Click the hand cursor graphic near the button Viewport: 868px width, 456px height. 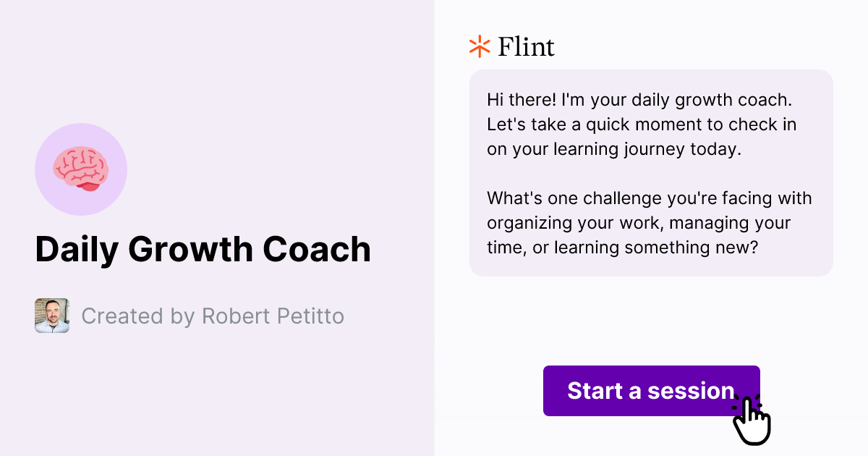click(752, 420)
